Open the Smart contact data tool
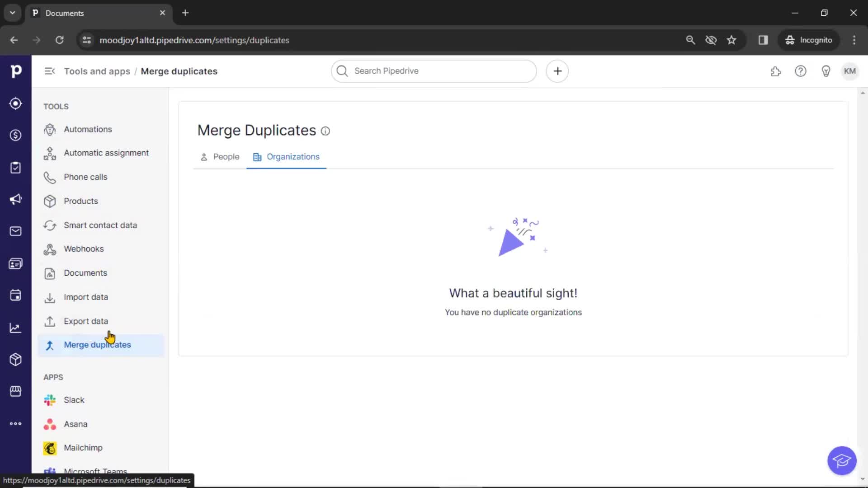Viewport: 868px width, 488px height. pyautogui.click(x=100, y=225)
